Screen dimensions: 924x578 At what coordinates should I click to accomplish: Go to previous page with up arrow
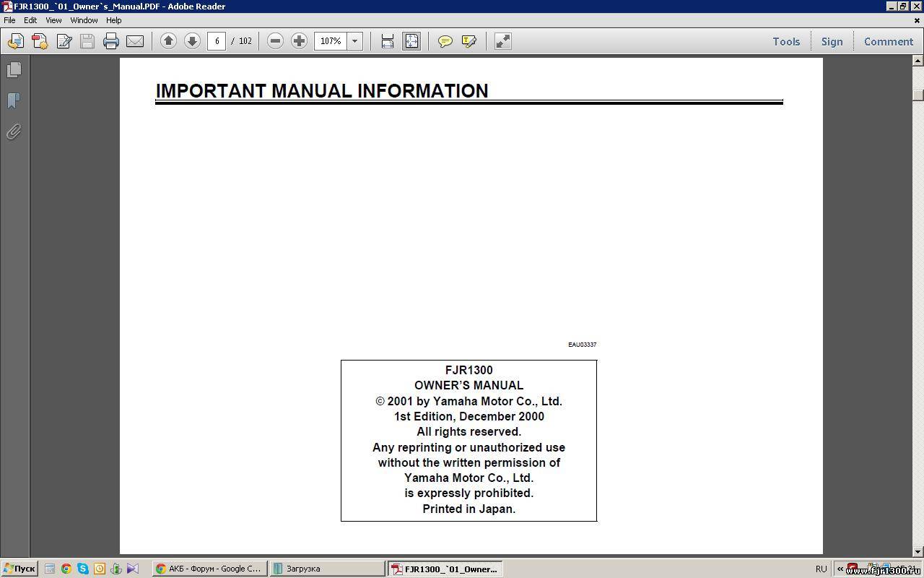[168, 41]
